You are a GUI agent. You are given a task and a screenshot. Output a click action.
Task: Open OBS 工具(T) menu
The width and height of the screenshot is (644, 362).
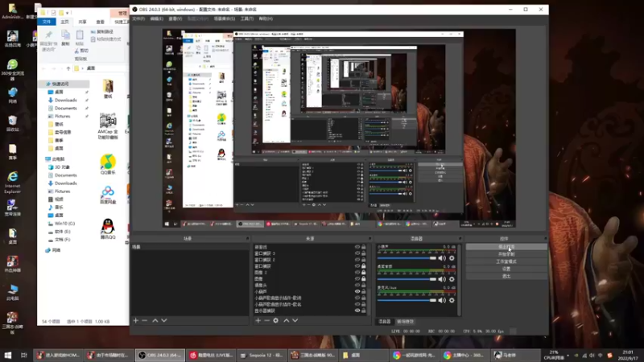coord(247,19)
